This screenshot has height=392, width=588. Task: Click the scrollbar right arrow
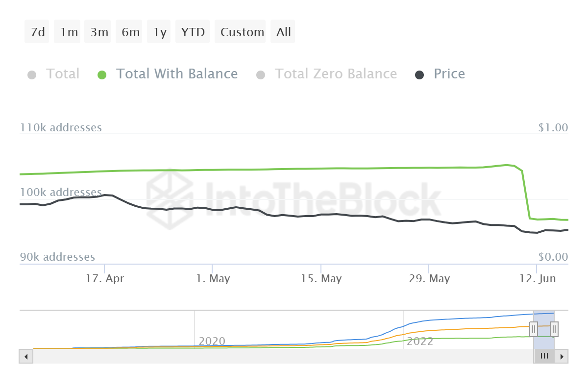pyautogui.click(x=562, y=356)
